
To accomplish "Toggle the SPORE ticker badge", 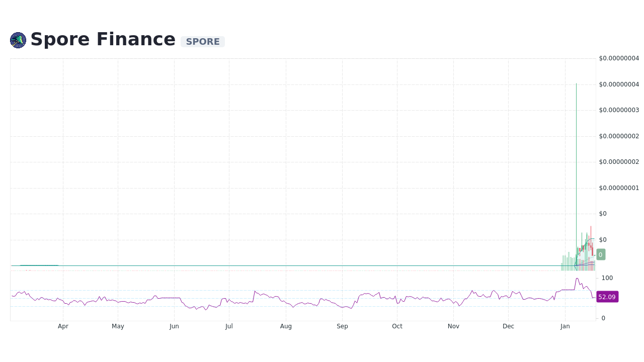I will click(202, 42).
